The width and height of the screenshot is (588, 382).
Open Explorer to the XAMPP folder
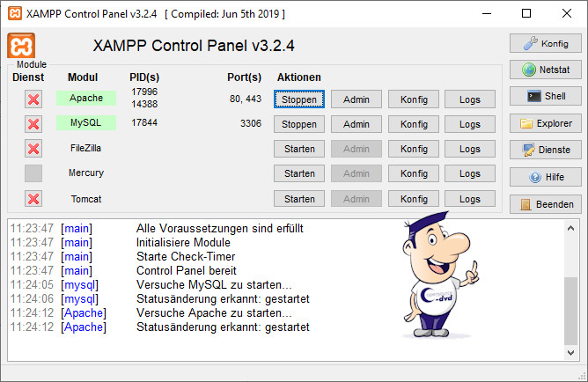tap(545, 124)
